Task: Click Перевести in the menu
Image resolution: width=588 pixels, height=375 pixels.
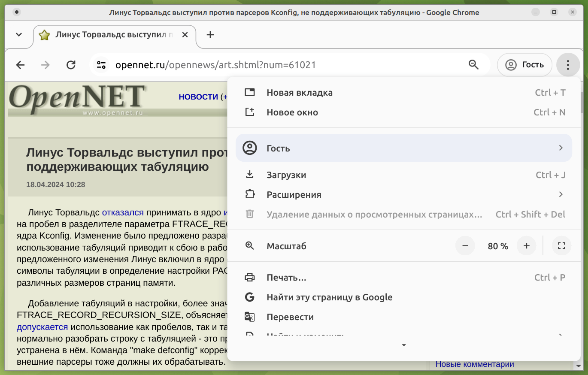Action: pyautogui.click(x=290, y=317)
